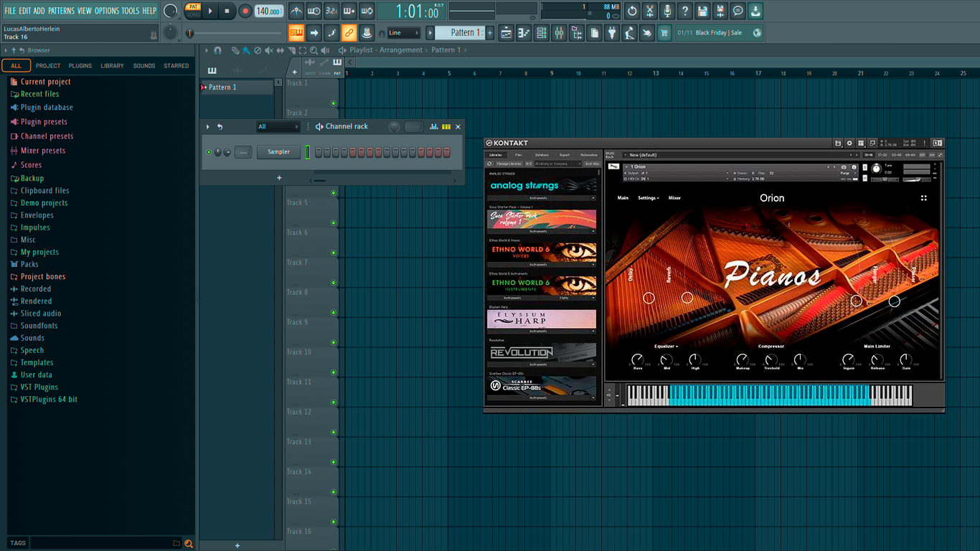The height and width of the screenshot is (551, 980).
Task: Click the transport Record button
Action: (245, 11)
